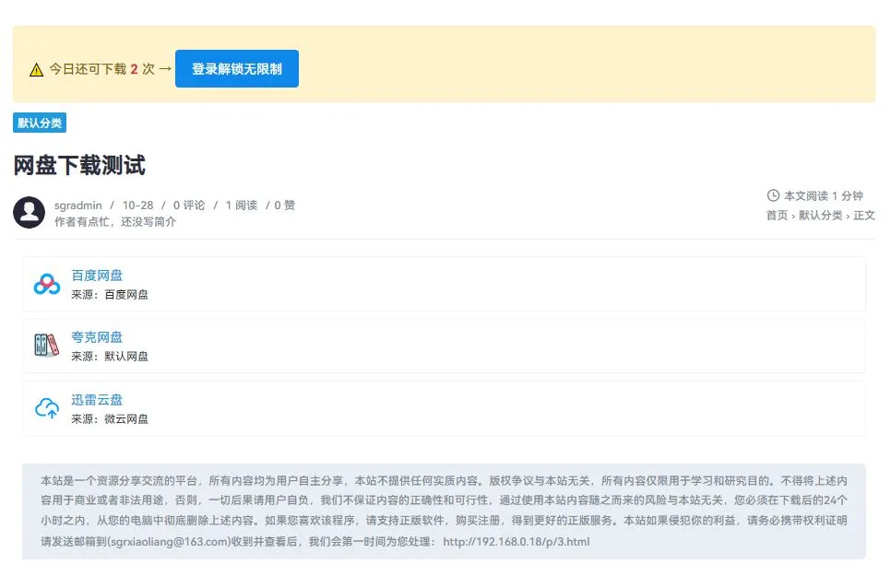Image resolution: width=891 pixels, height=588 pixels.
Task: Open the 迅雷云盘 download link
Action: pyautogui.click(x=97, y=400)
